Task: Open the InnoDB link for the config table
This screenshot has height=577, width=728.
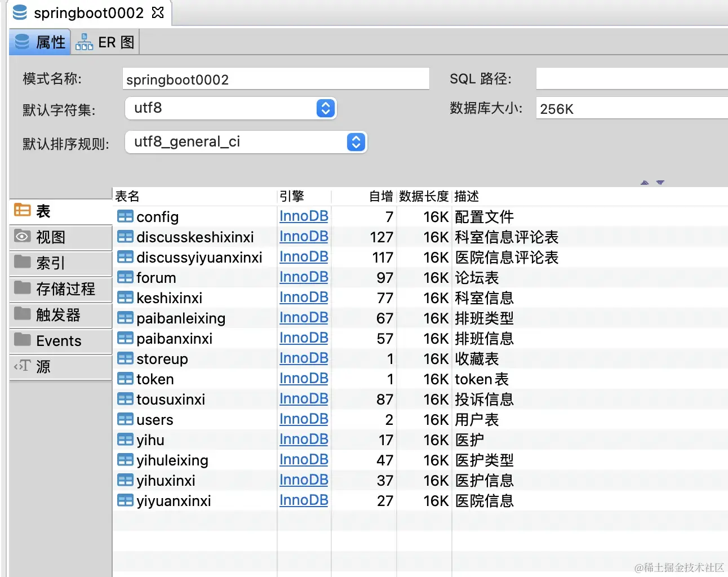Action: tap(304, 216)
